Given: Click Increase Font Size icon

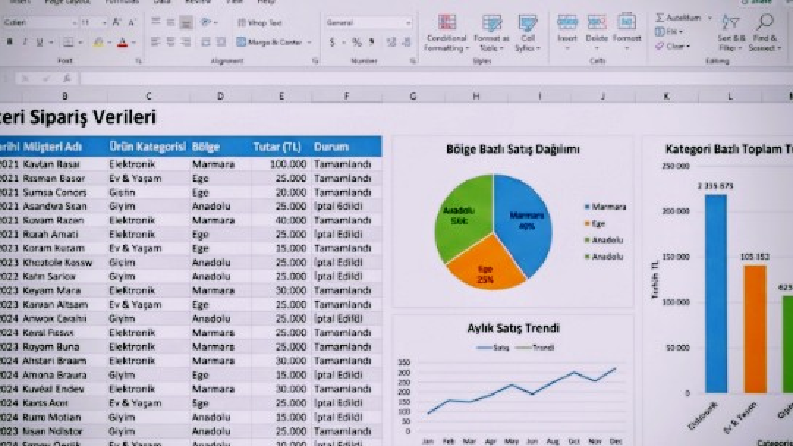Looking at the screenshot, I should pyautogui.click(x=117, y=22).
